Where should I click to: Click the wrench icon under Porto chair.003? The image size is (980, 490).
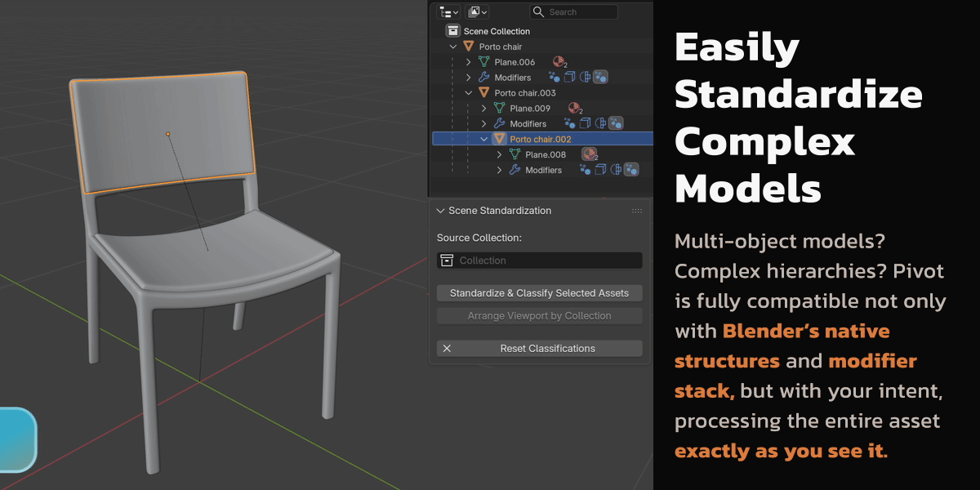click(x=500, y=123)
